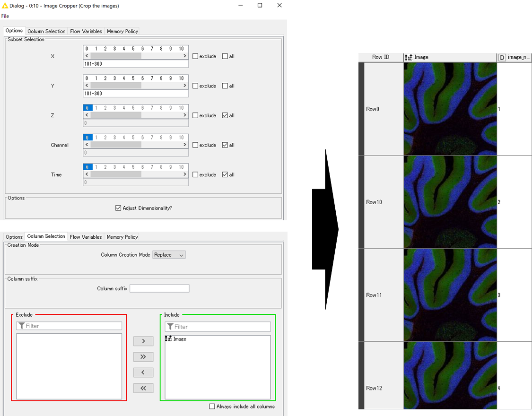Tick the exclude checkbox for Z
Screen dimensions: 532x416
[x=195, y=115]
